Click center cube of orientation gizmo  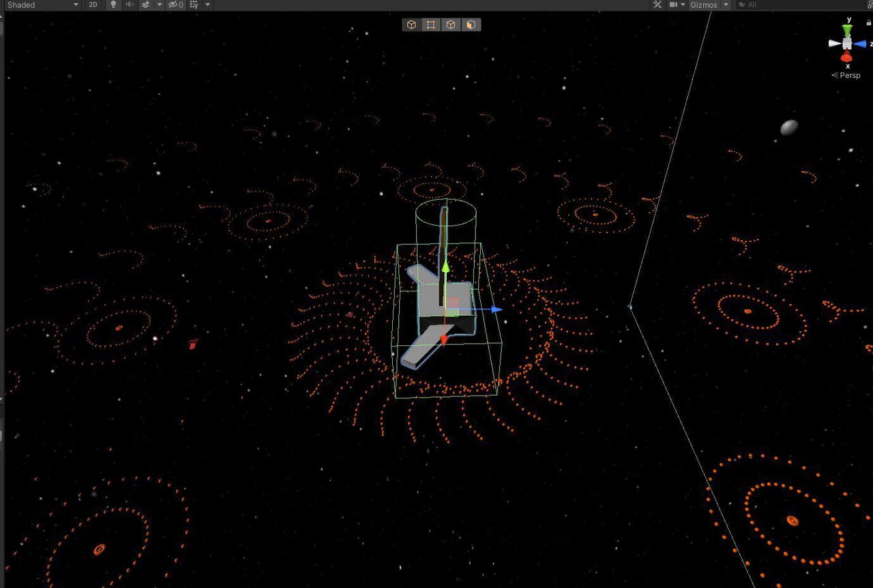pyautogui.click(x=847, y=43)
